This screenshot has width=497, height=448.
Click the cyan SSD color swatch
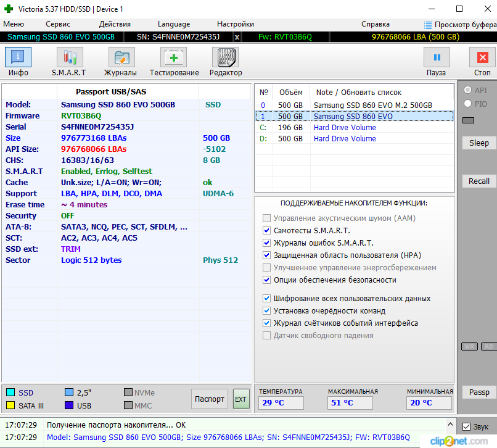[10, 392]
